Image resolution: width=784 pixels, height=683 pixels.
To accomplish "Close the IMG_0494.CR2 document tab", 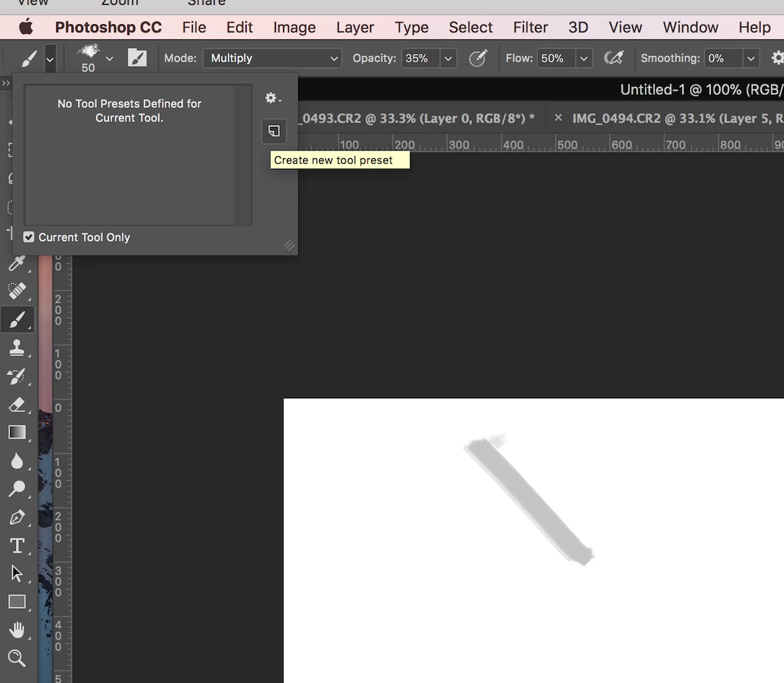I will (x=558, y=118).
